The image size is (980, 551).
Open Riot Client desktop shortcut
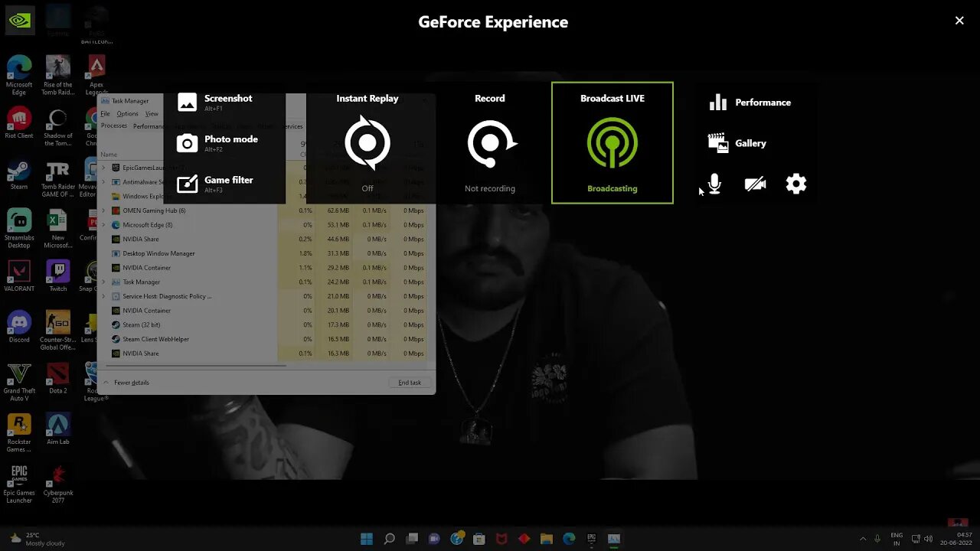point(19,122)
